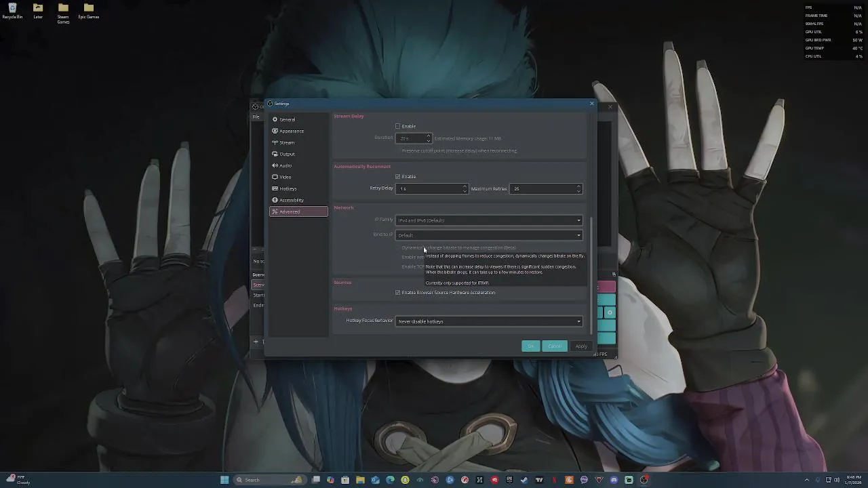Click the Stream Delay Duration spinner field
868x488 pixels.
point(413,138)
